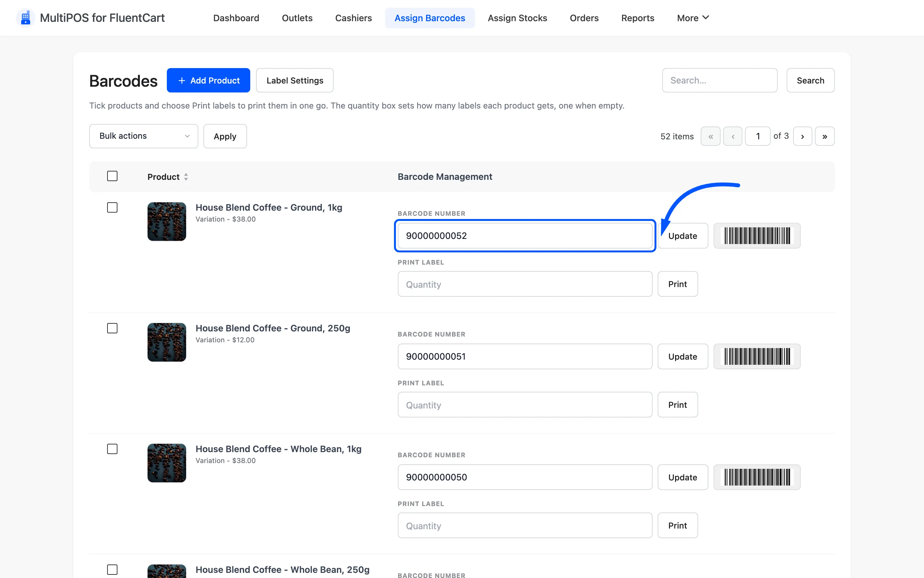Click 'Barcode Management' column header
Screen dimensions: 924x578
tap(445, 177)
